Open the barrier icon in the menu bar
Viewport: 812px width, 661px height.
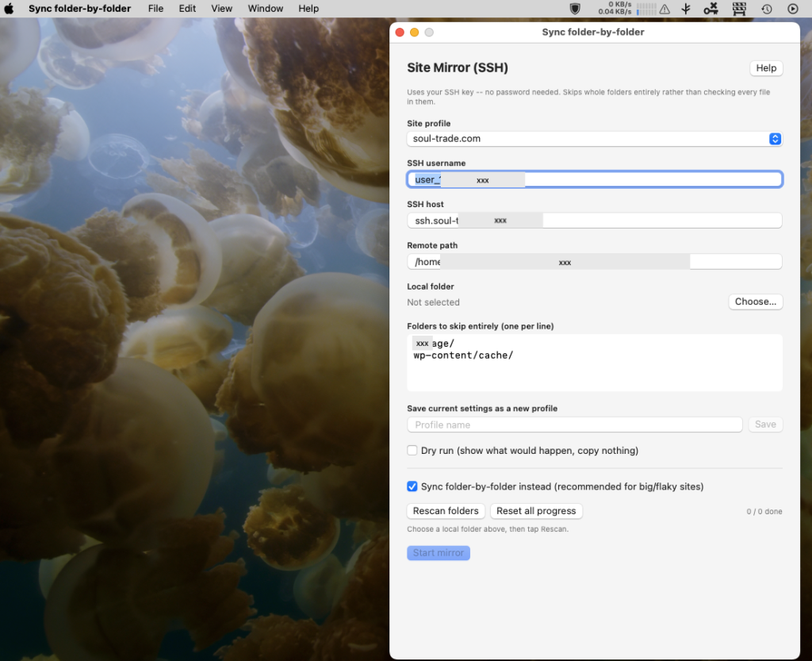pyautogui.click(x=739, y=9)
